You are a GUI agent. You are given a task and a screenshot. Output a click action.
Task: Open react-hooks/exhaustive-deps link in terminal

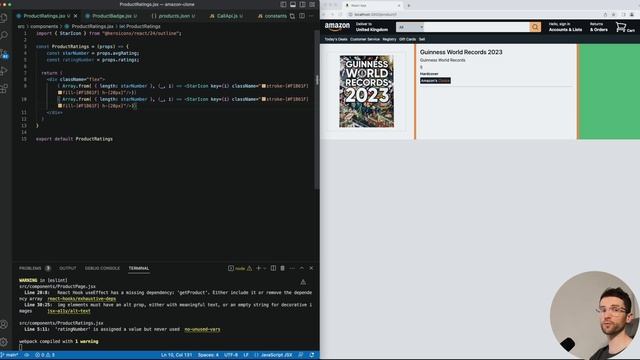click(82, 299)
